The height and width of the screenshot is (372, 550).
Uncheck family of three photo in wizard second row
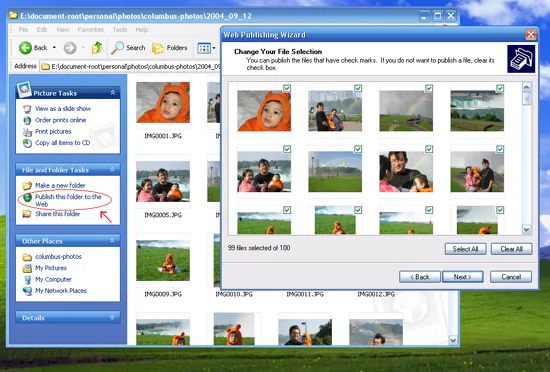click(287, 149)
